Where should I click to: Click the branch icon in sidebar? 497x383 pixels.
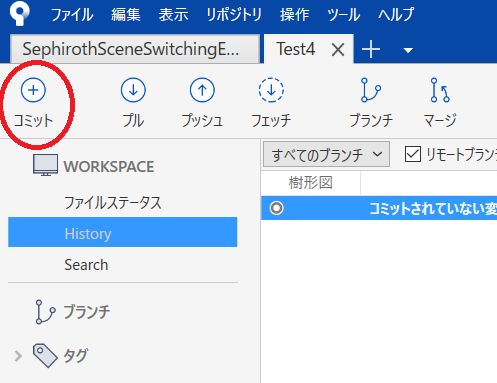(x=45, y=312)
